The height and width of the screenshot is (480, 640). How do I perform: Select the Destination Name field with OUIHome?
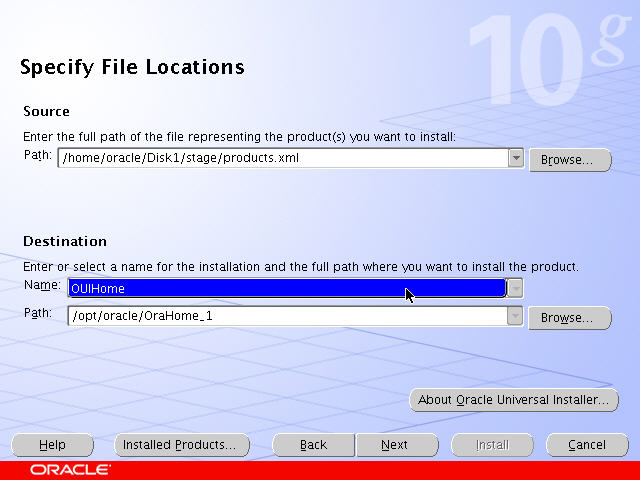click(x=287, y=288)
